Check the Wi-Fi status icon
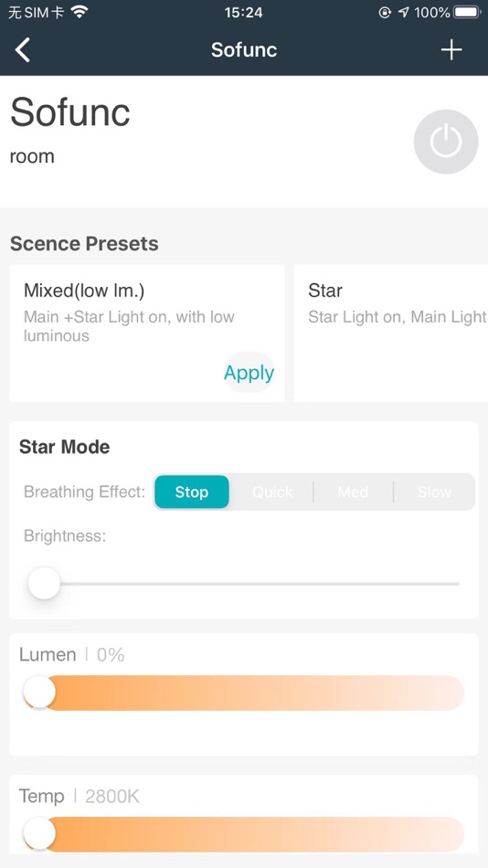 (x=80, y=12)
